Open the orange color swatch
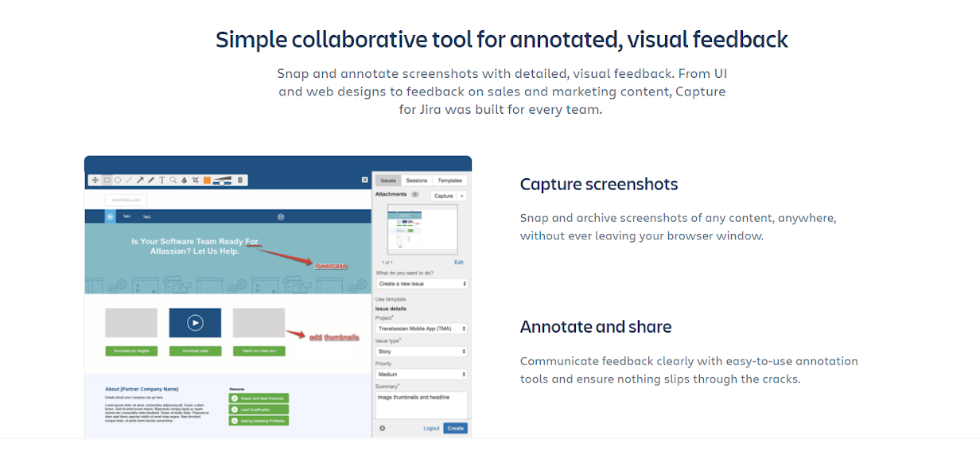Viewport: 980px width, 471px height. click(207, 181)
